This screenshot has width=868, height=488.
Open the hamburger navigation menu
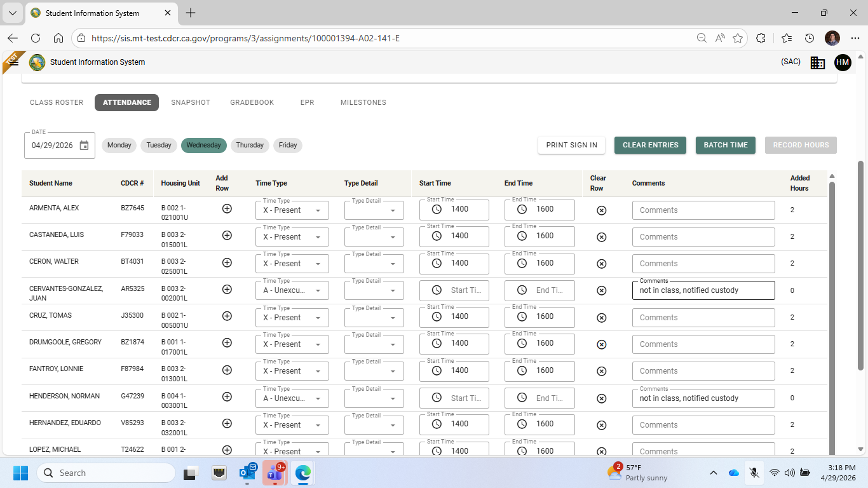click(13, 62)
